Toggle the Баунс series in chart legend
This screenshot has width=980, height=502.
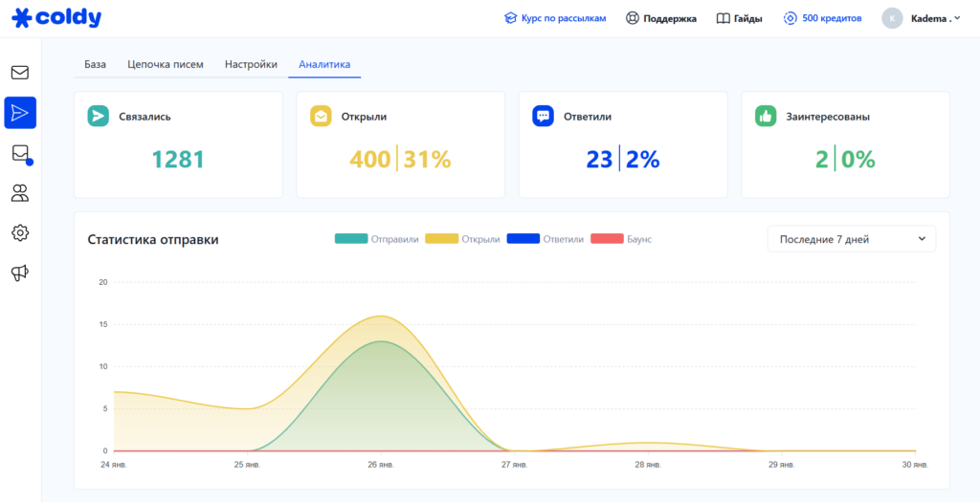pyautogui.click(x=621, y=239)
